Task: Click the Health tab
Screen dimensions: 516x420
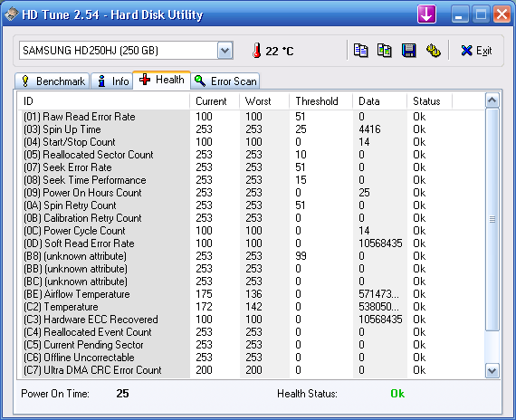Action: click(161, 80)
